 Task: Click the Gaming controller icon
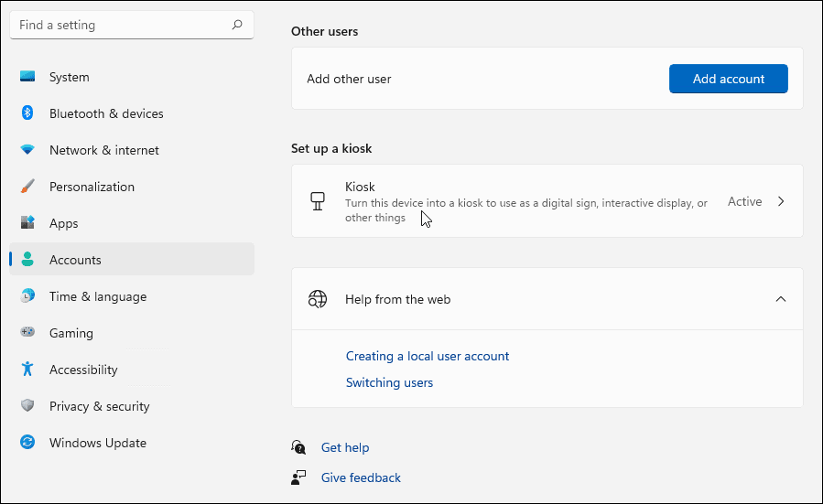pyautogui.click(x=27, y=333)
